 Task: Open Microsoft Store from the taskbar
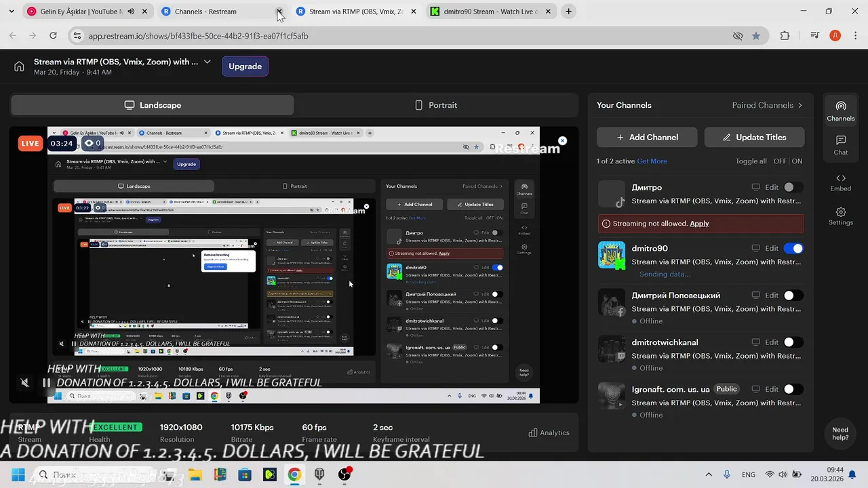coord(245,474)
